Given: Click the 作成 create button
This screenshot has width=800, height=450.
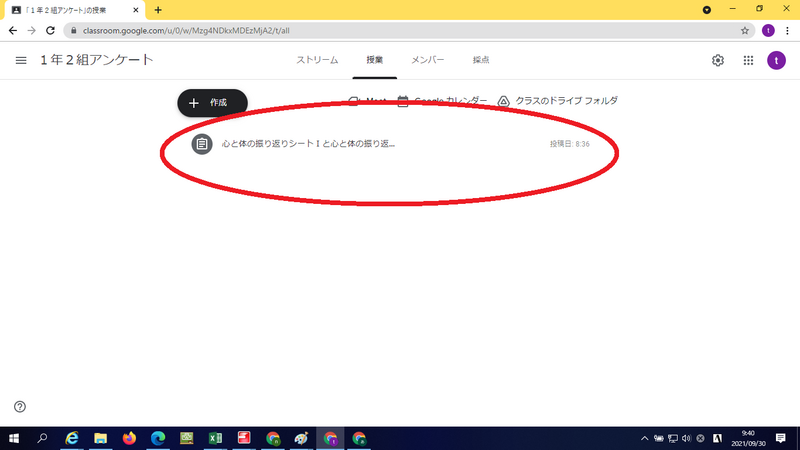Looking at the screenshot, I should tap(212, 103).
